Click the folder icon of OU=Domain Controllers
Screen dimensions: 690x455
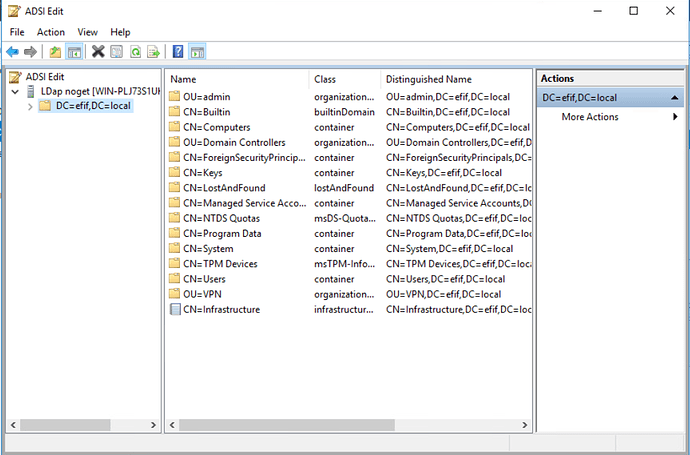[175, 142]
